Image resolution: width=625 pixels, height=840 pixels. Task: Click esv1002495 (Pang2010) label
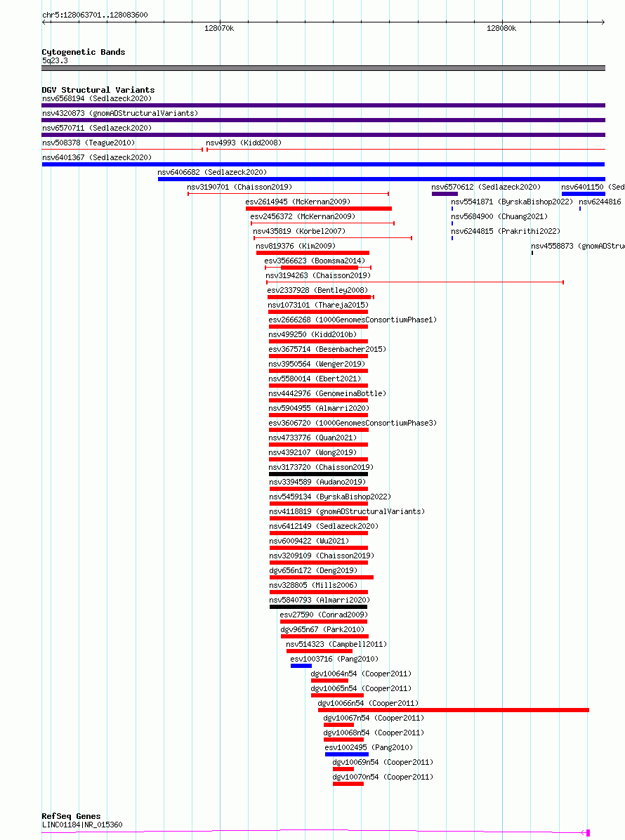click(x=369, y=747)
